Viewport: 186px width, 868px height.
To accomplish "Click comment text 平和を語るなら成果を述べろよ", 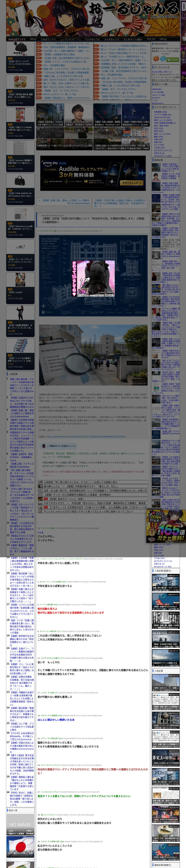I will coord(55,586).
